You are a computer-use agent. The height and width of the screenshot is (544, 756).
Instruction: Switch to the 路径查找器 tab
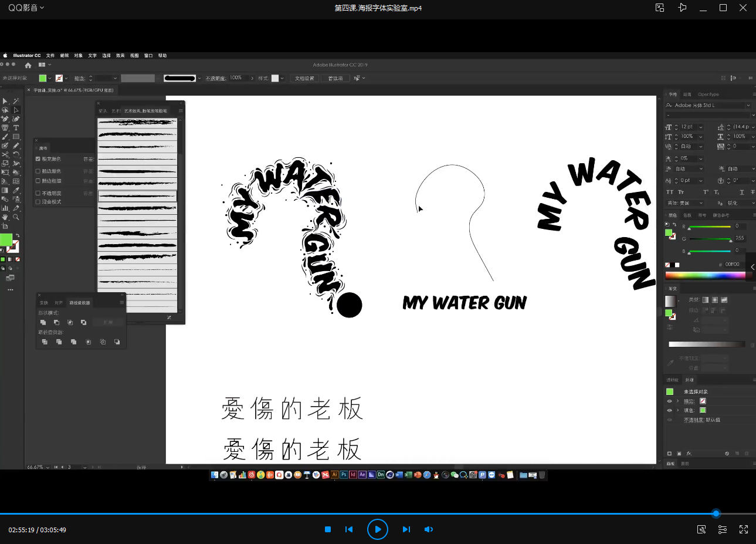pyautogui.click(x=80, y=303)
